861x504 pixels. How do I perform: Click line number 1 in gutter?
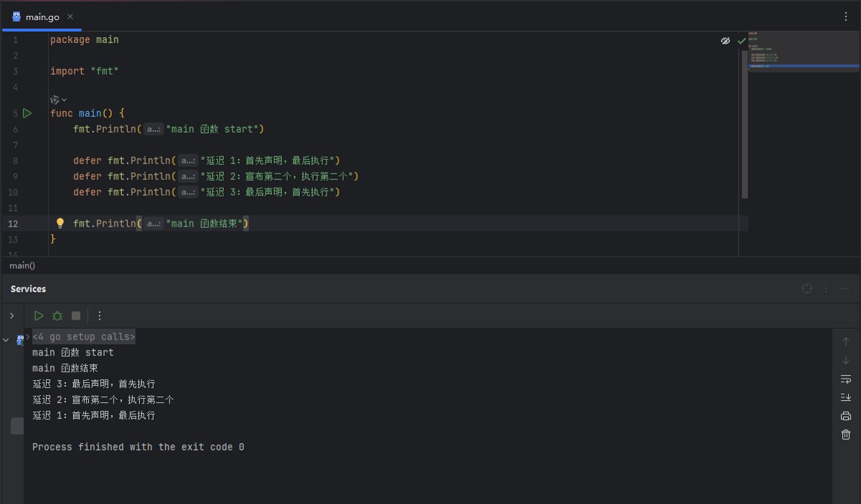(x=15, y=40)
